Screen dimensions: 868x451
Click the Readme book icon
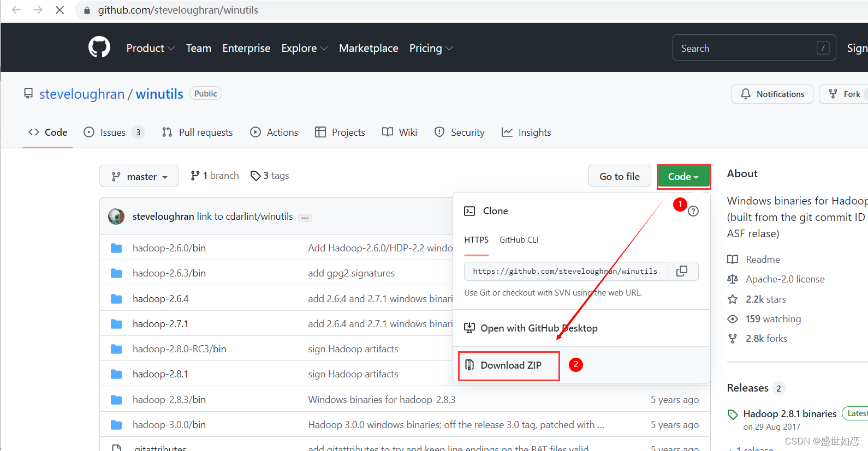tap(733, 260)
